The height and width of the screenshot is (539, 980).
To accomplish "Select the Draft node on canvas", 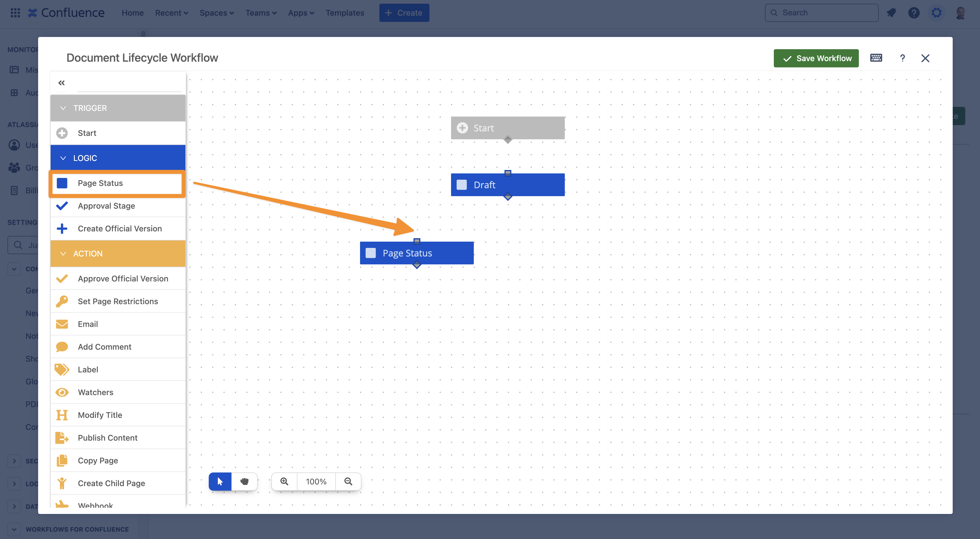I will click(x=508, y=185).
